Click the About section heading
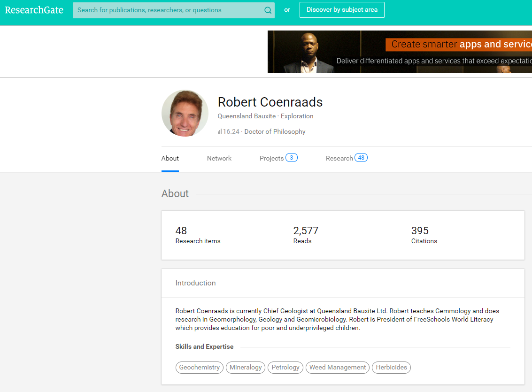The width and height of the screenshot is (532, 392). (x=175, y=193)
